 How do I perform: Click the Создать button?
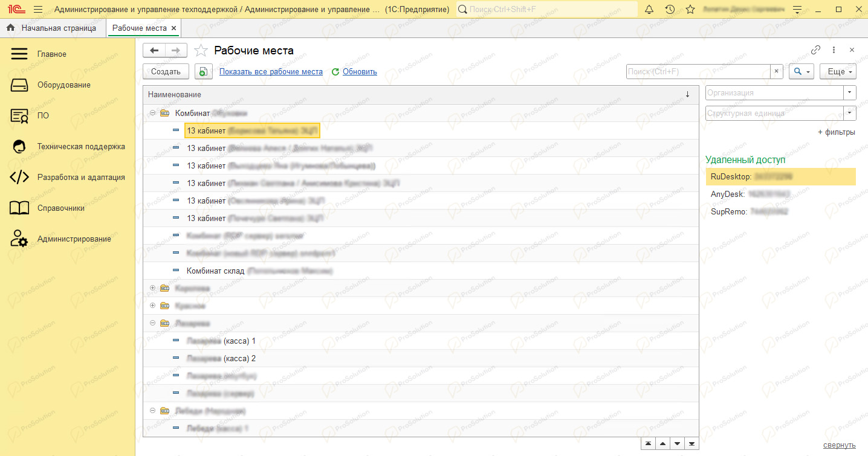(x=166, y=72)
